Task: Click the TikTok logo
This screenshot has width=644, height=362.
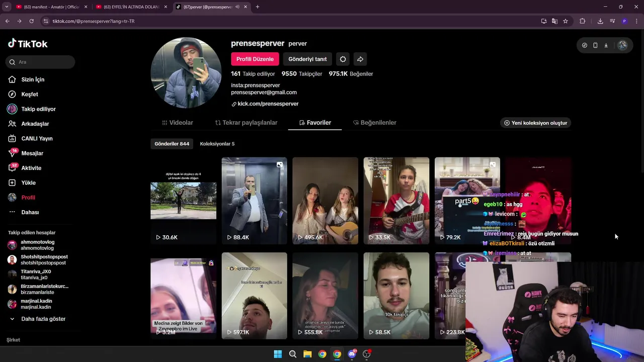Action: pyautogui.click(x=28, y=44)
